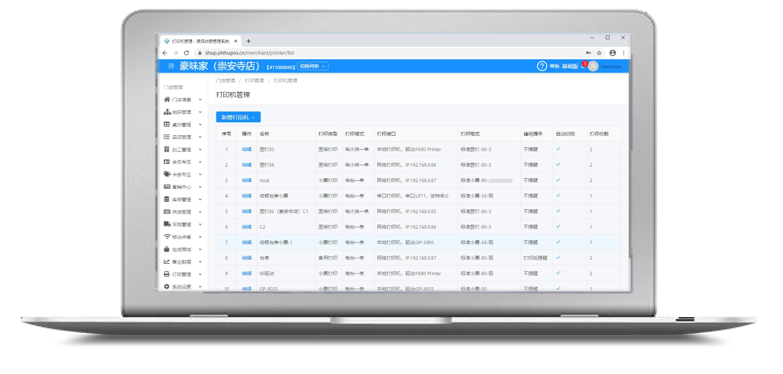This screenshot has height=374, width=783.
Task: Click the home icon in sidebar
Action: tap(167, 99)
